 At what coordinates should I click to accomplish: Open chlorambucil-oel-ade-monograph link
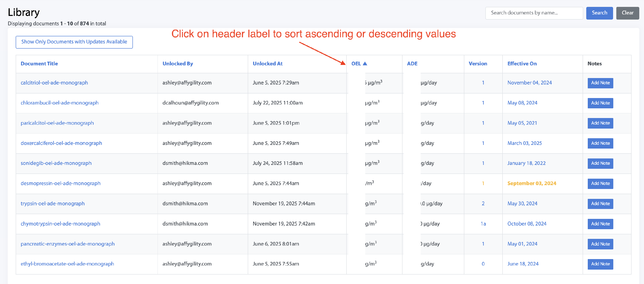[59, 103]
